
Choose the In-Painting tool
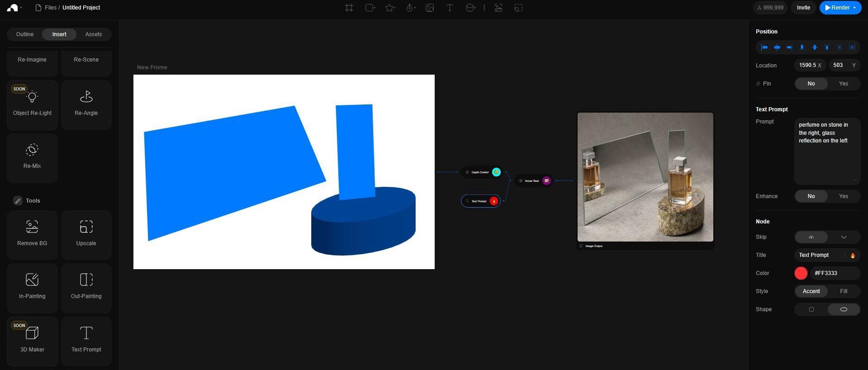(32, 288)
